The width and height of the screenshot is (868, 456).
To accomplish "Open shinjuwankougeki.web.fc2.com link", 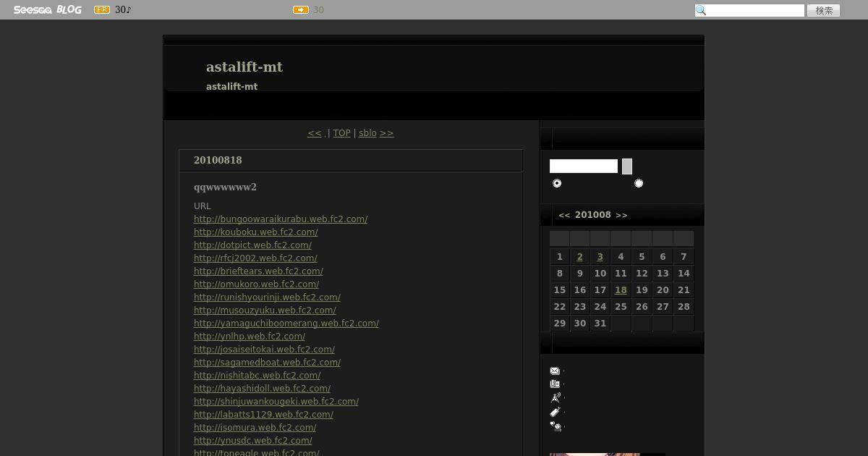I will click(276, 402).
